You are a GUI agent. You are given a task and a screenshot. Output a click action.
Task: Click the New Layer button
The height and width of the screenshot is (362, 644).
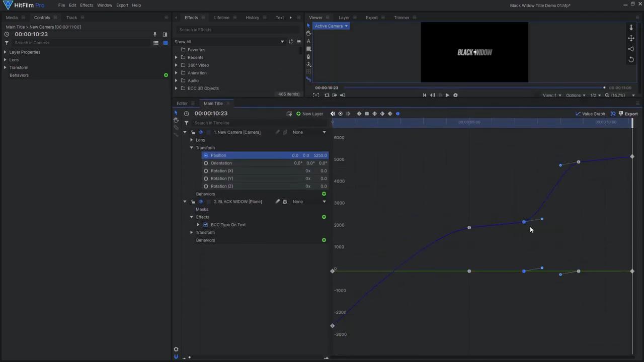click(x=309, y=114)
